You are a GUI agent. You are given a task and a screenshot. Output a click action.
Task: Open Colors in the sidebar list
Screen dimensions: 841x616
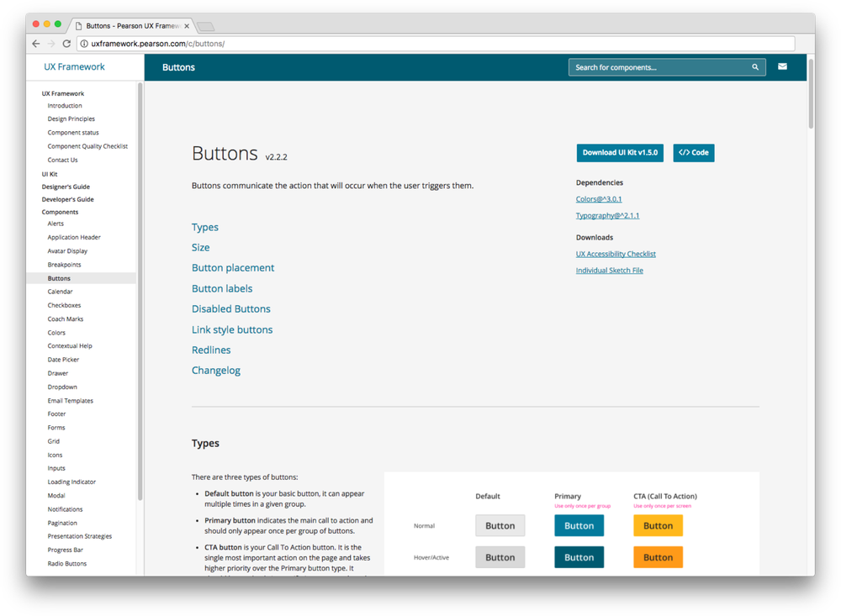click(56, 333)
